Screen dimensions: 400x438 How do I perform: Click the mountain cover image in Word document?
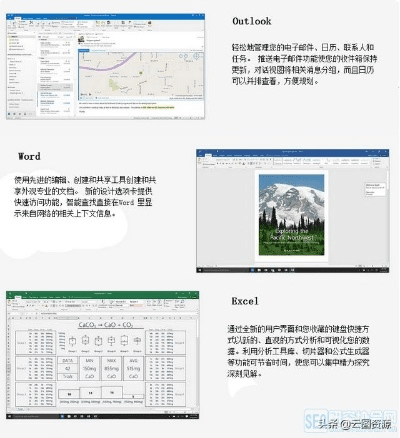291,215
